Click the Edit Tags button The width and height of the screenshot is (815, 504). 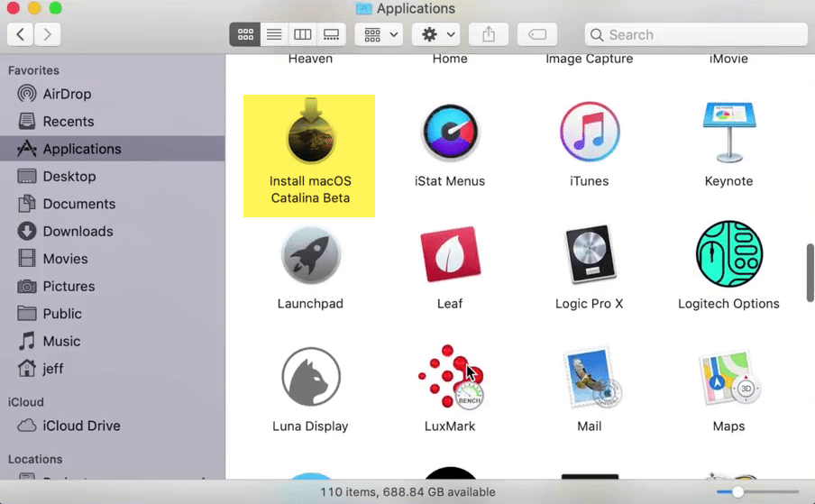coord(537,35)
